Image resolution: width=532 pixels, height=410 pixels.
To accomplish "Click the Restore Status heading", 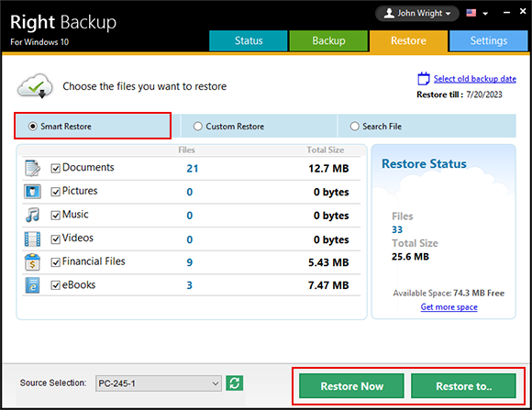I will pos(424,163).
